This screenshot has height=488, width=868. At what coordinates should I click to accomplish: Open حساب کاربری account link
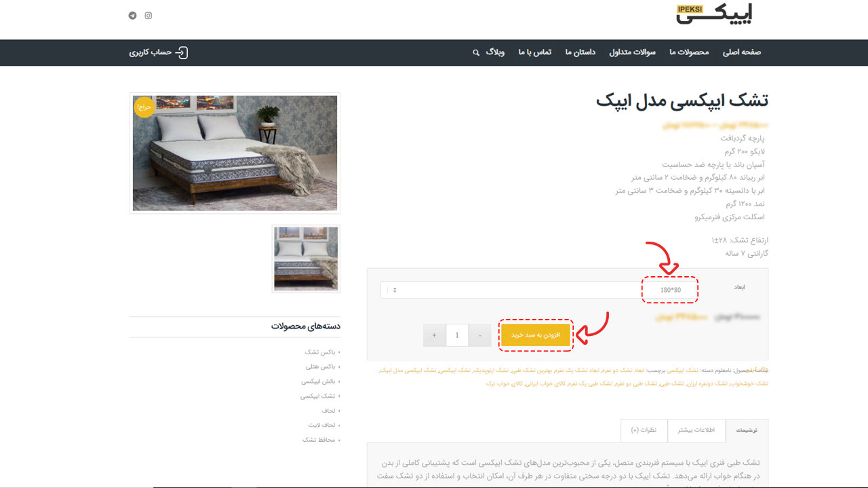click(150, 52)
